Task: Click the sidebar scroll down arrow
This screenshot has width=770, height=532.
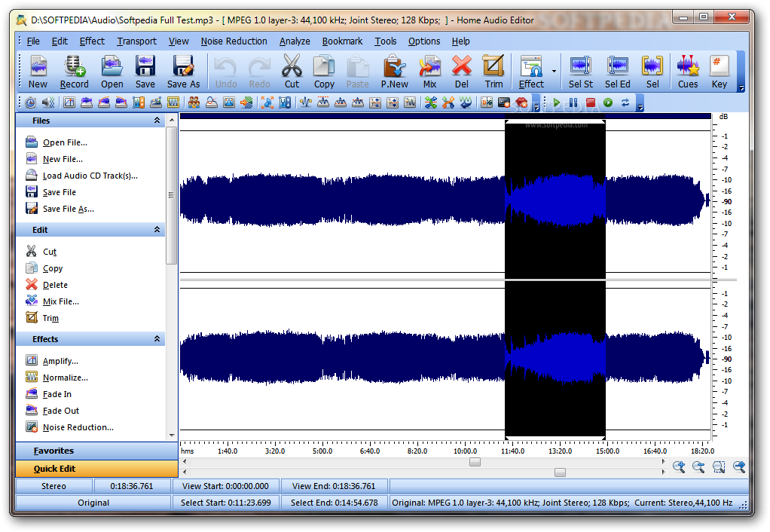Action: (171, 436)
